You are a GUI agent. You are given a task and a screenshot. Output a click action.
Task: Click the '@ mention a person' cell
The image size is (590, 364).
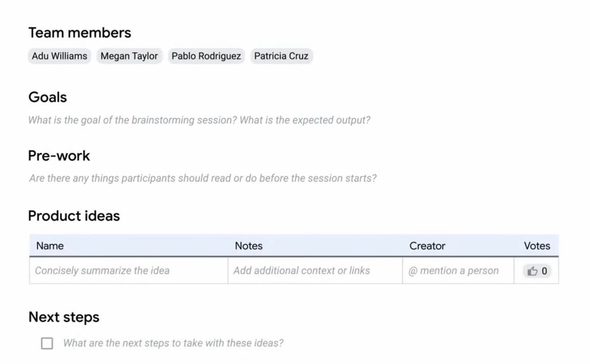click(458, 270)
